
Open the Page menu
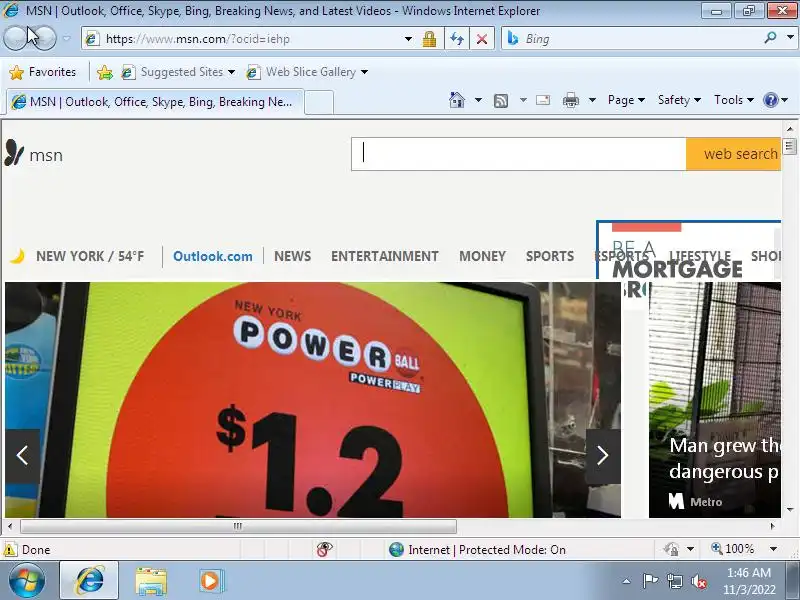pyautogui.click(x=626, y=100)
